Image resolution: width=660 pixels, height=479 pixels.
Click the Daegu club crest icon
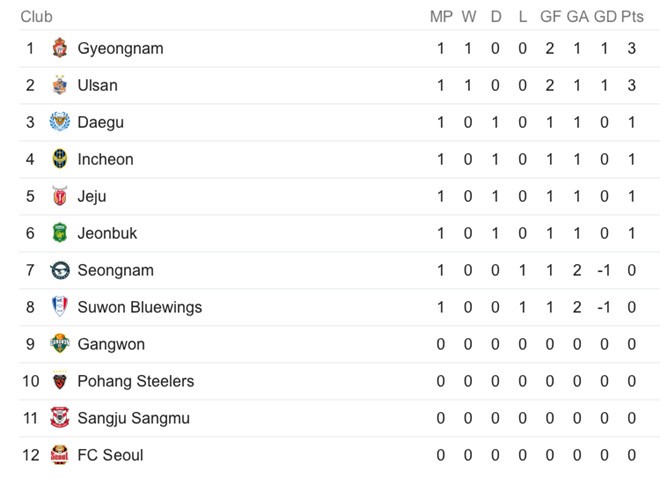pos(60,122)
